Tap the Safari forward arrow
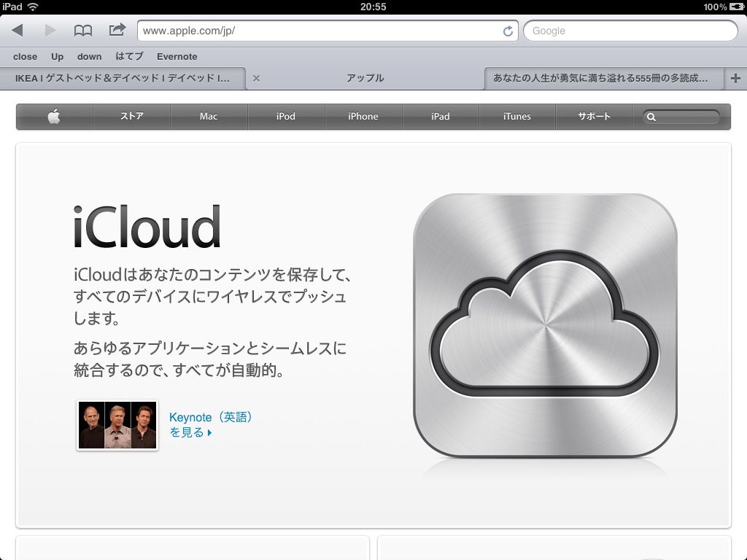747x560 pixels. pyautogui.click(x=50, y=31)
